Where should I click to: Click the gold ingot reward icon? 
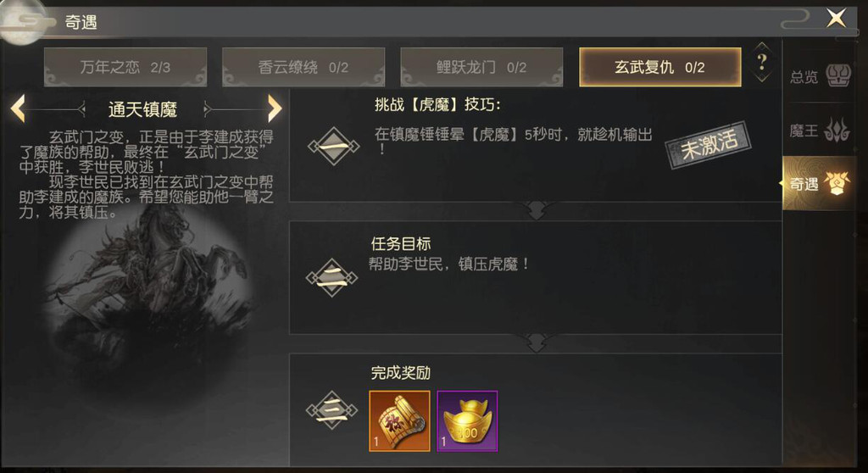(467, 421)
